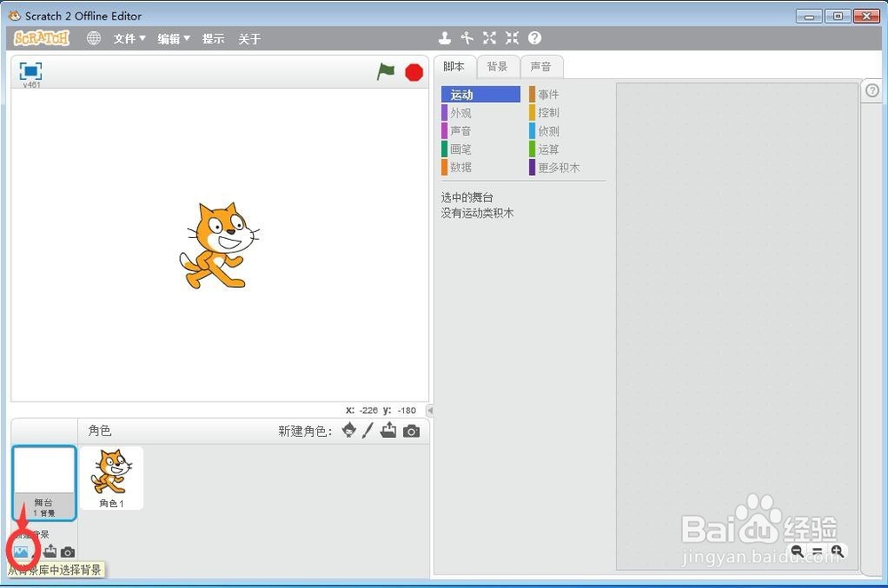Viewport: 888px width, 588px height.
Task: Start the project with green flag
Action: (x=385, y=71)
